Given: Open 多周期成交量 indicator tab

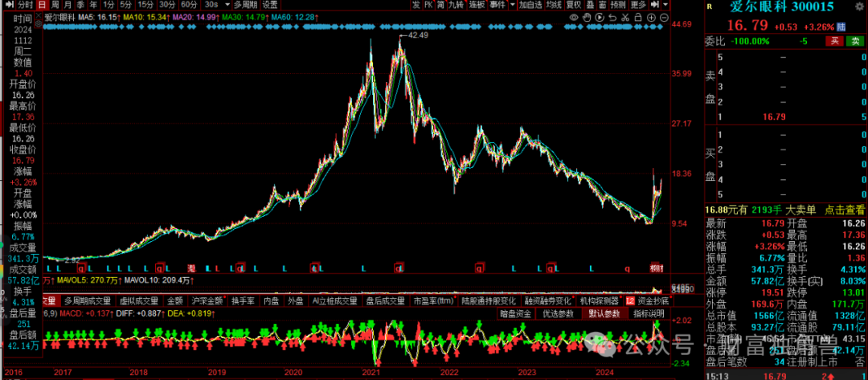Looking at the screenshot, I should tap(88, 301).
